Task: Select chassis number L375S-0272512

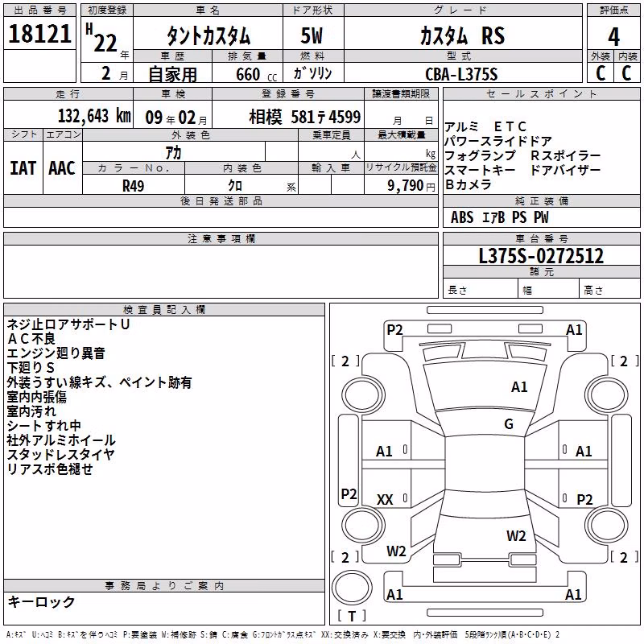Action: 541,256
